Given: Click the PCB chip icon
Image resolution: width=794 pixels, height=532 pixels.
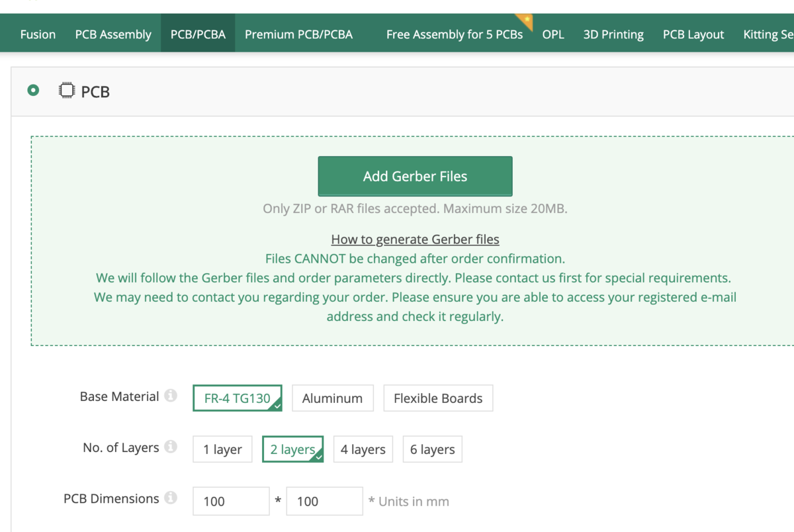Looking at the screenshot, I should (x=66, y=91).
